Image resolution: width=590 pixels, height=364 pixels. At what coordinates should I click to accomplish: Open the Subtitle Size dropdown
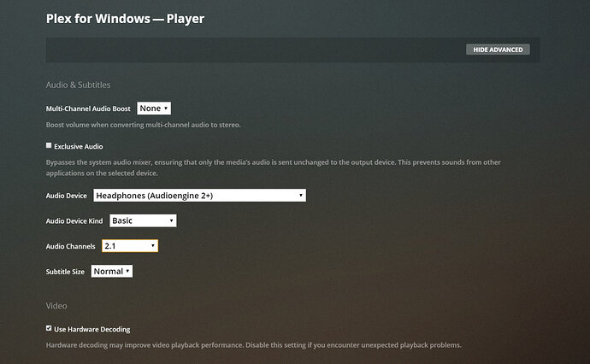pos(112,272)
